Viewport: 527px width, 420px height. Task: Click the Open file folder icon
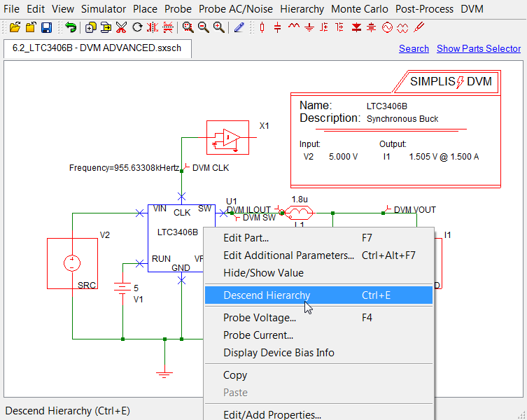15,27
